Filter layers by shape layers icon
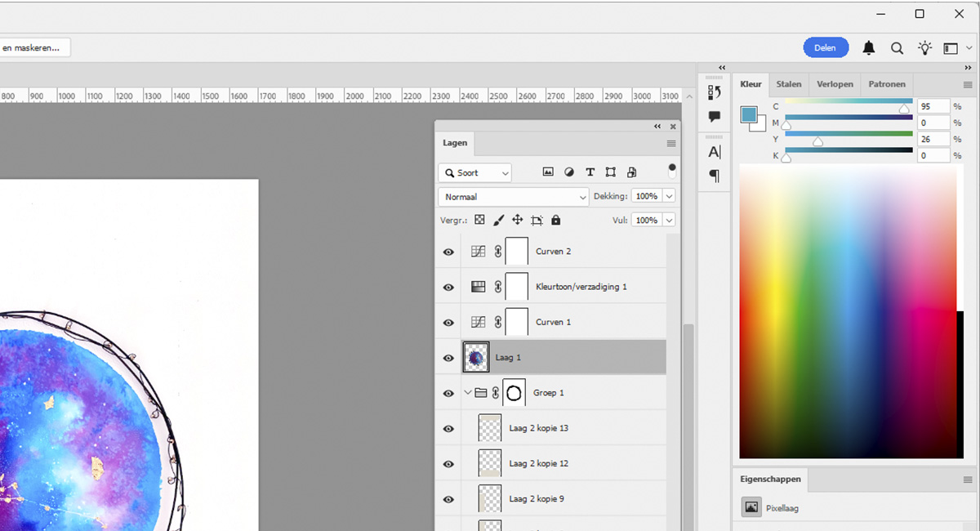This screenshot has height=531, width=980. point(610,172)
